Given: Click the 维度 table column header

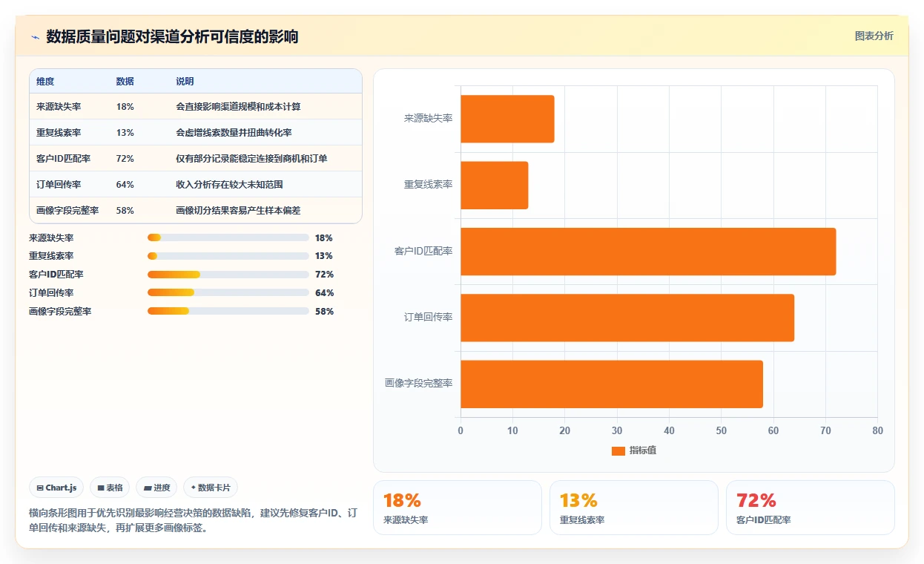Looking at the screenshot, I should click(45, 82).
